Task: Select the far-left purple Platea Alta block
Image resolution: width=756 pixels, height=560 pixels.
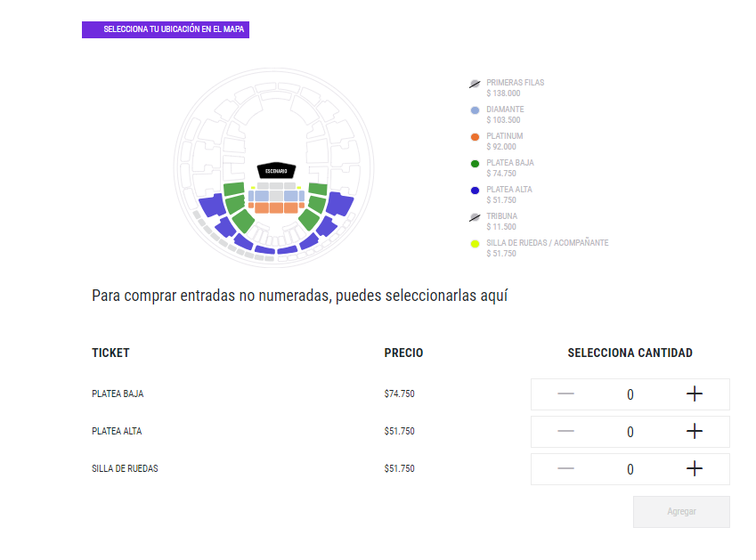Action: click(211, 207)
